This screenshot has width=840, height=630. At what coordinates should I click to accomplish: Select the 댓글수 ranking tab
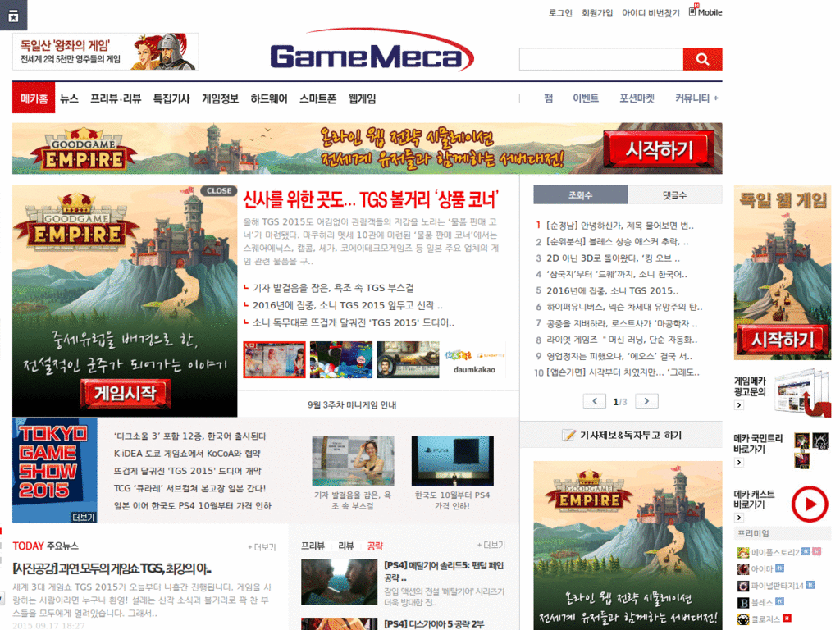click(675, 195)
